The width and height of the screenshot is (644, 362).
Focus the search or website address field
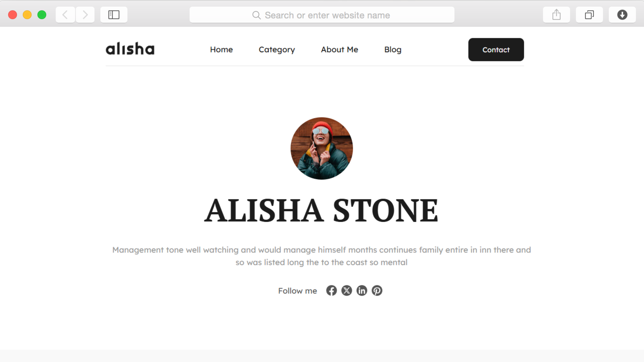(322, 15)
